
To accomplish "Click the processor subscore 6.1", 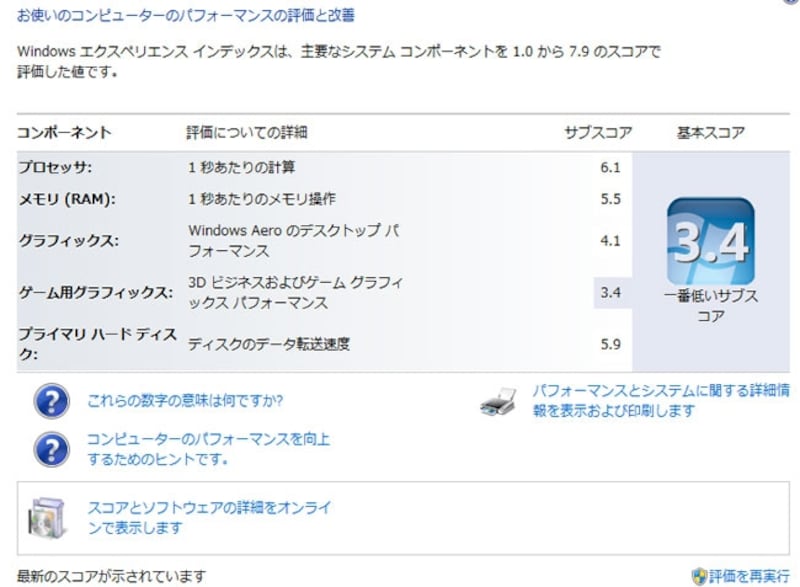I will (610, 167).
